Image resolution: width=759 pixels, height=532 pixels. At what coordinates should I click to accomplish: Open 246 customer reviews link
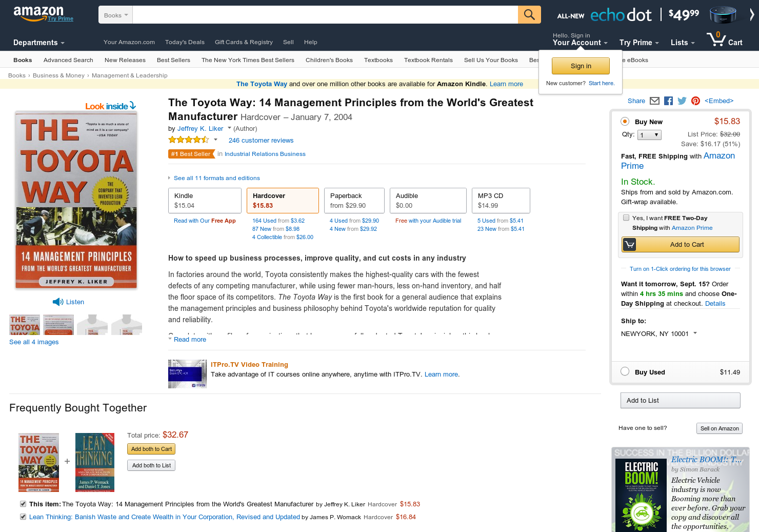coord(261,141)
